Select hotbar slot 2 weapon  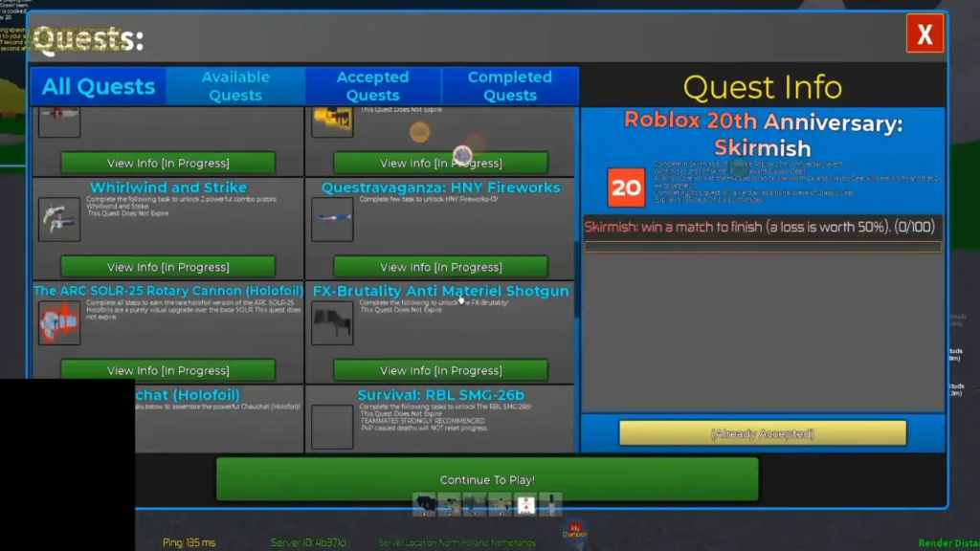pos(450,505)
